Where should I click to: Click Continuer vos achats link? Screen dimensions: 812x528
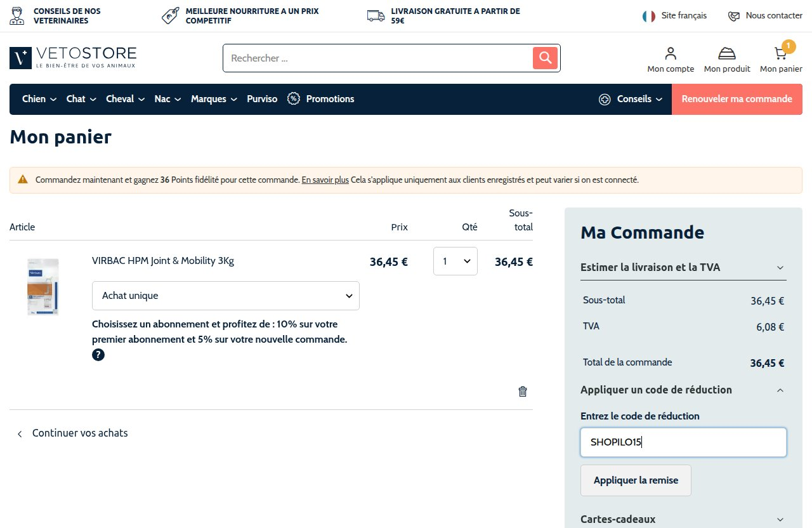(80, 433)
